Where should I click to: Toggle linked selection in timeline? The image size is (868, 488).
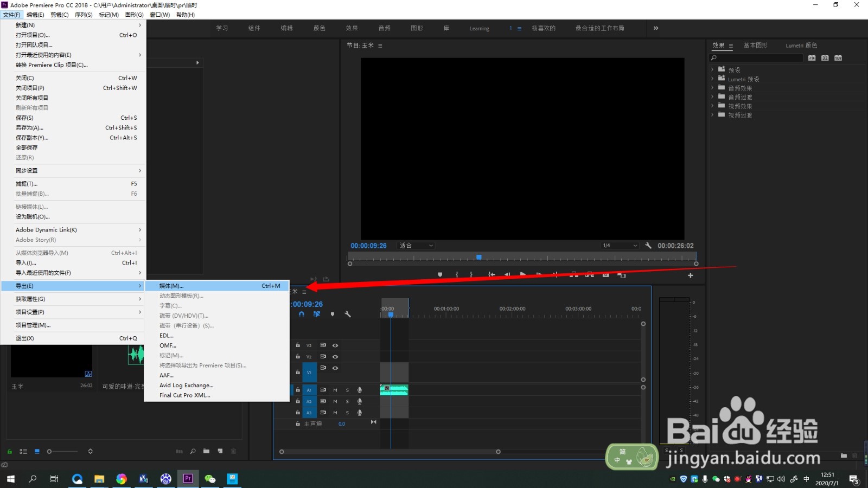pos(317,314)
